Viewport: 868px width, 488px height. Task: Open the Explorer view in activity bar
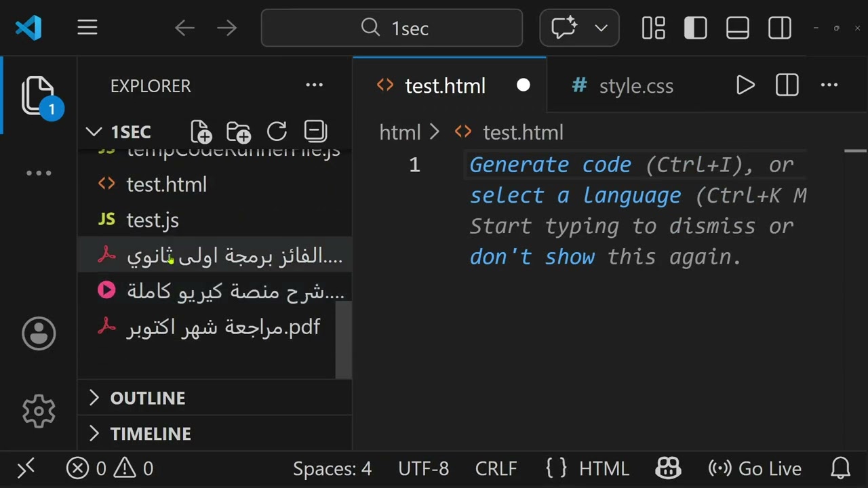(39, 96)
